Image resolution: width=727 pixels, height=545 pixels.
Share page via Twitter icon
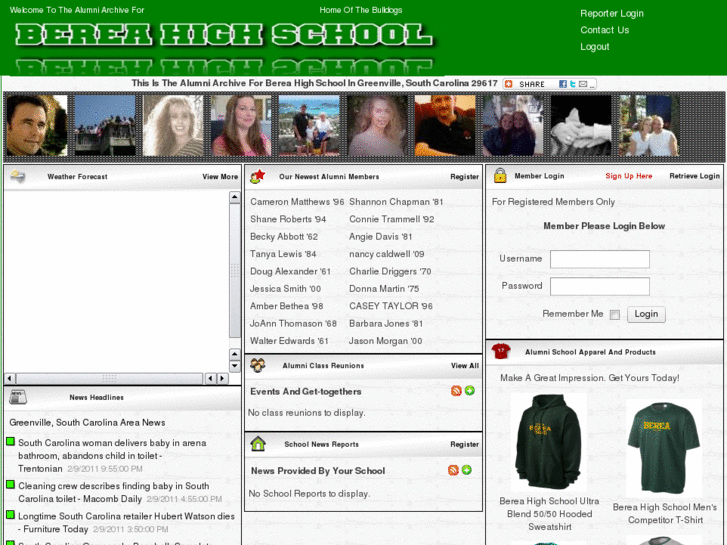pyautogui.click(x=573, y=84)
